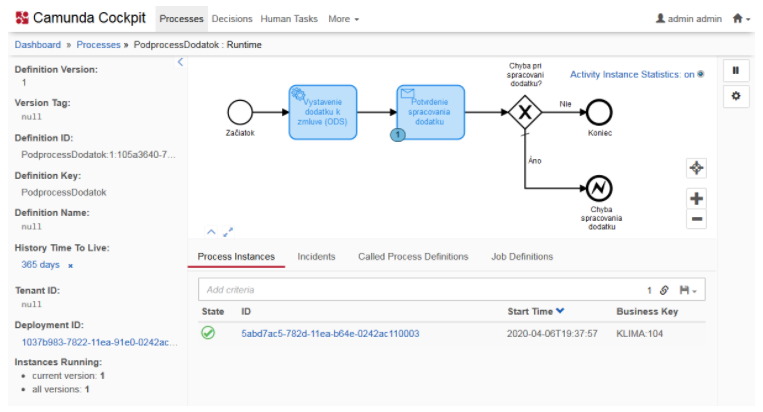The width and height of the screenshot is (763, 412).
Task: Click the suspend process definition pause icon
Action: pos(735,71)
